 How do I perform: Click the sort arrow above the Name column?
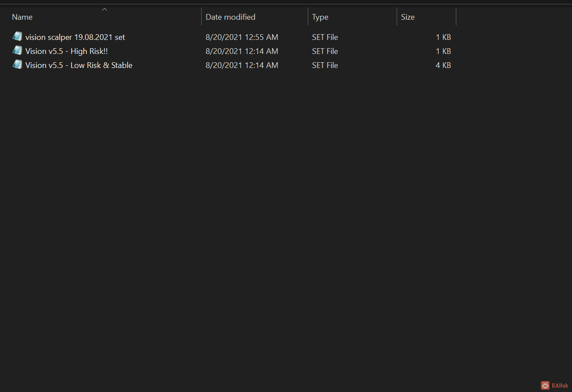[104, 9]
